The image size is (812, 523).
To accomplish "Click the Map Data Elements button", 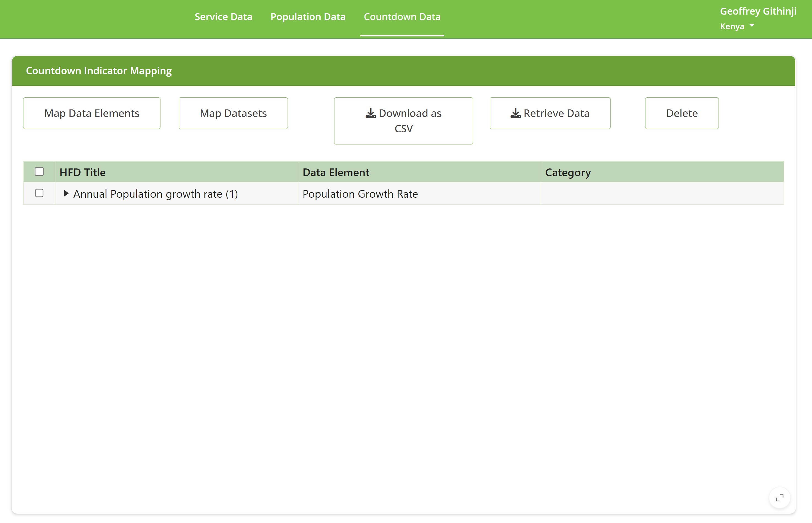I will pos(91,113).
